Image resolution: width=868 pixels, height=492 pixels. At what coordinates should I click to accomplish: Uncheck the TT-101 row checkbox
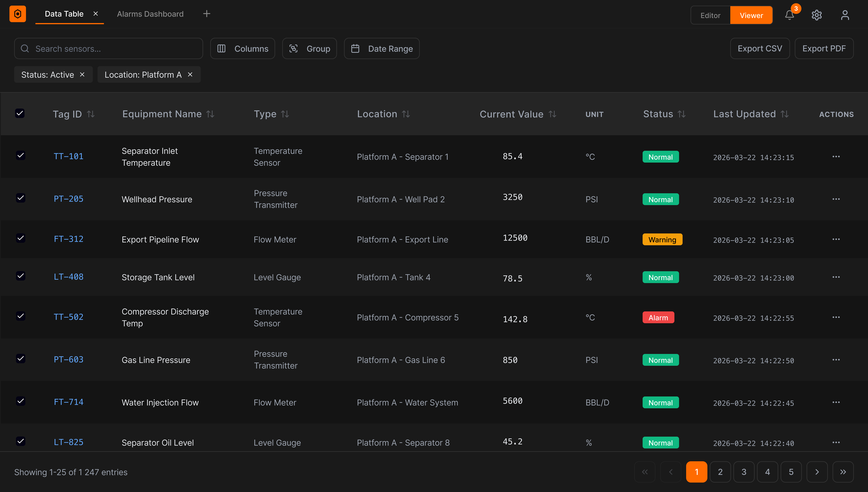(21, 155)
